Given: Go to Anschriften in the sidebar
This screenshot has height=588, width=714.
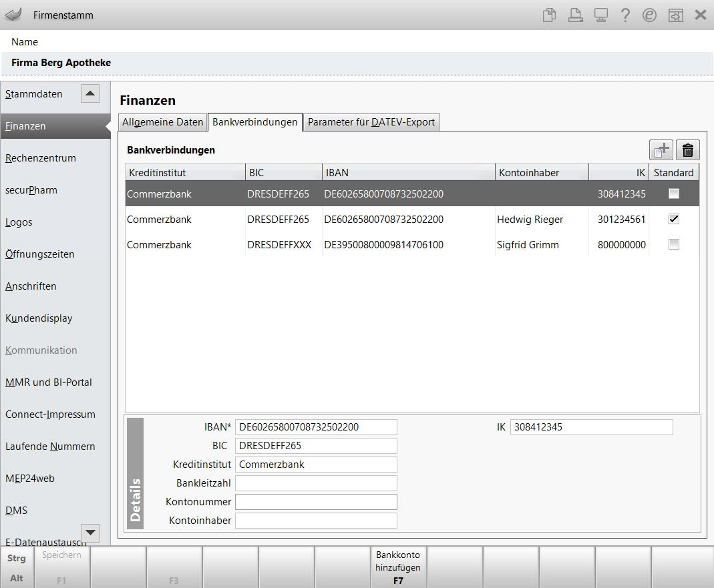Looking at the screenshot, I should point(31,286).
